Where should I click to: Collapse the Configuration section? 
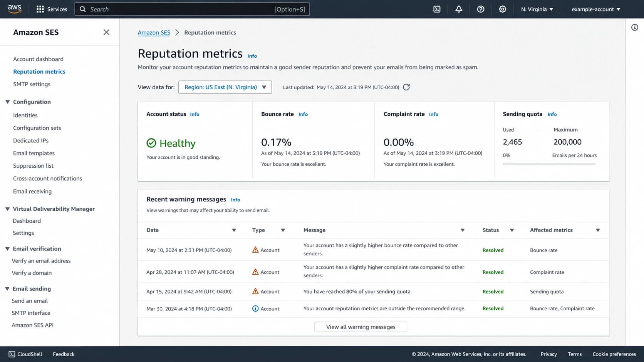(x=7, y=102)
